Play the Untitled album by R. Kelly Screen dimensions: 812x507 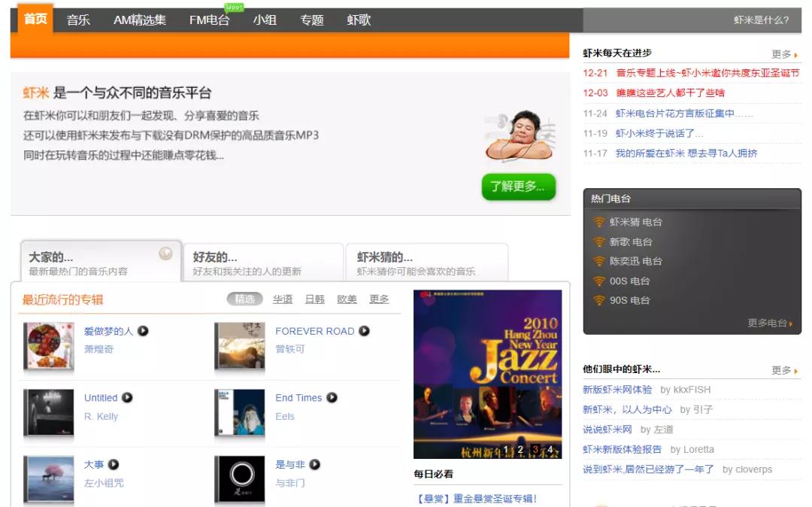pos(126,397)
